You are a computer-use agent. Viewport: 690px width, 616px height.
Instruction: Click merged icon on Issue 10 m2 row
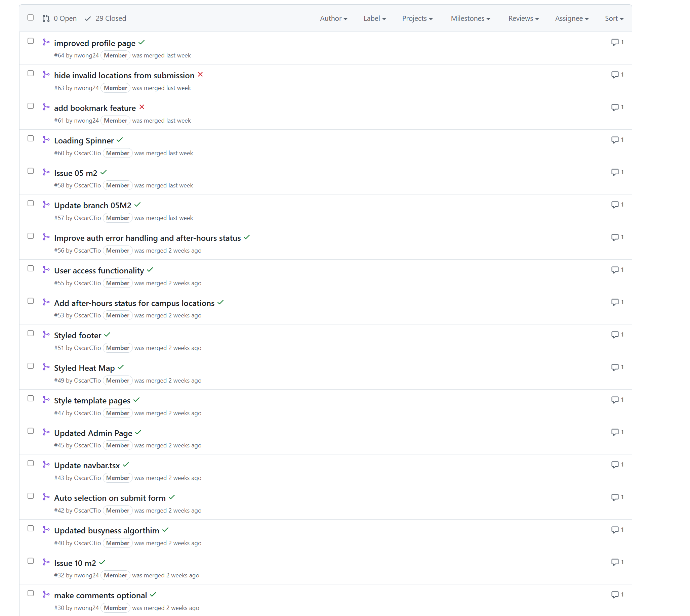pos(46,562)
